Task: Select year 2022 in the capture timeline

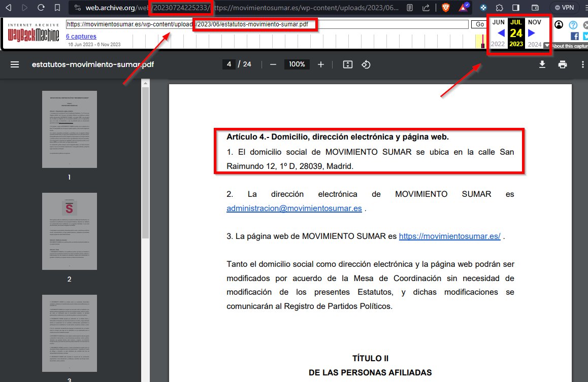Action: (x=498, y=44)
